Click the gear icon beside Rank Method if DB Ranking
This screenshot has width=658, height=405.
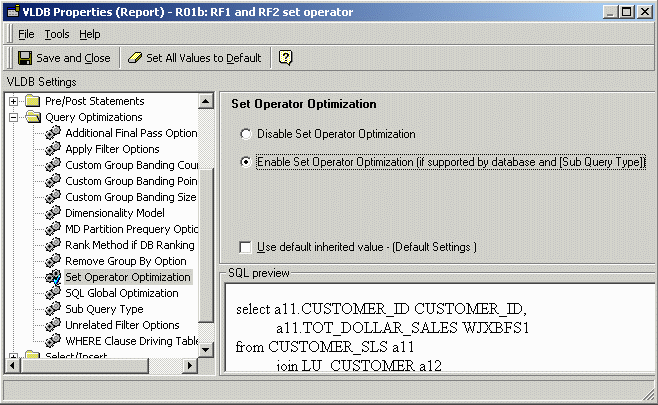point(53,245)
